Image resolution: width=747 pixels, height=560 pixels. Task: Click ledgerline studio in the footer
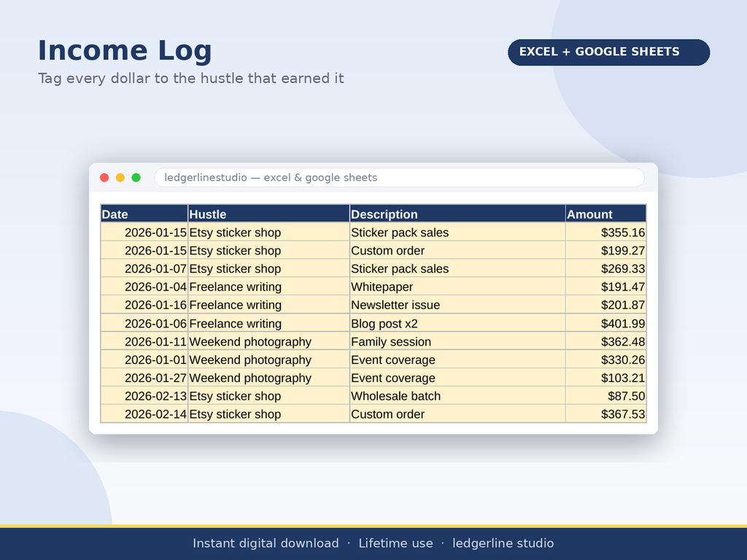pos(503,543)
